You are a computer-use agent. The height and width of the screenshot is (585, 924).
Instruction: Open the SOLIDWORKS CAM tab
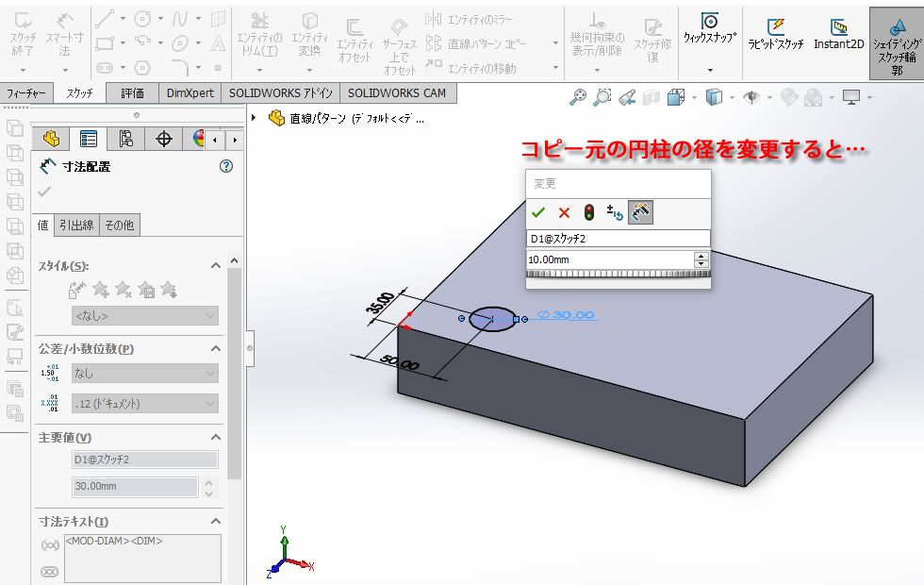coord(397,93)
